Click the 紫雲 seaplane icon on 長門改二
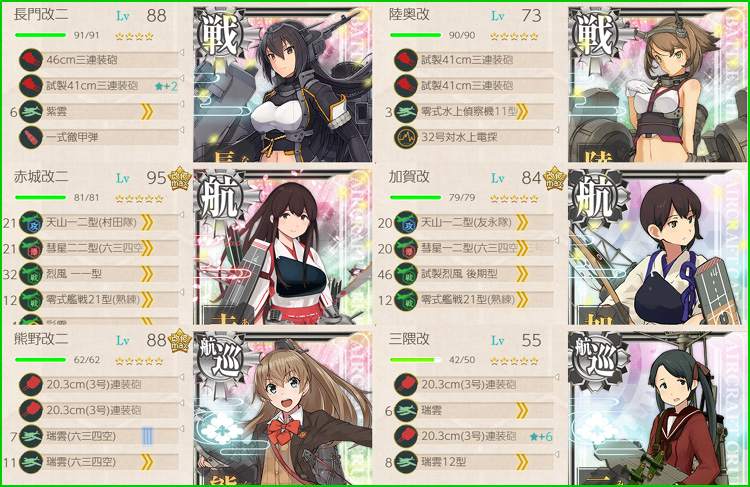The width and height of the screenshot is (750, 487). pos(31,111)
